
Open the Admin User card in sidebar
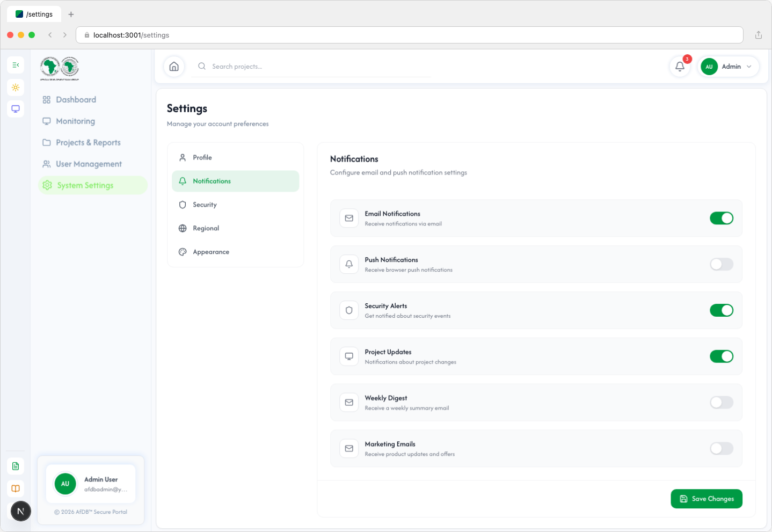click(x=91, y=484)
